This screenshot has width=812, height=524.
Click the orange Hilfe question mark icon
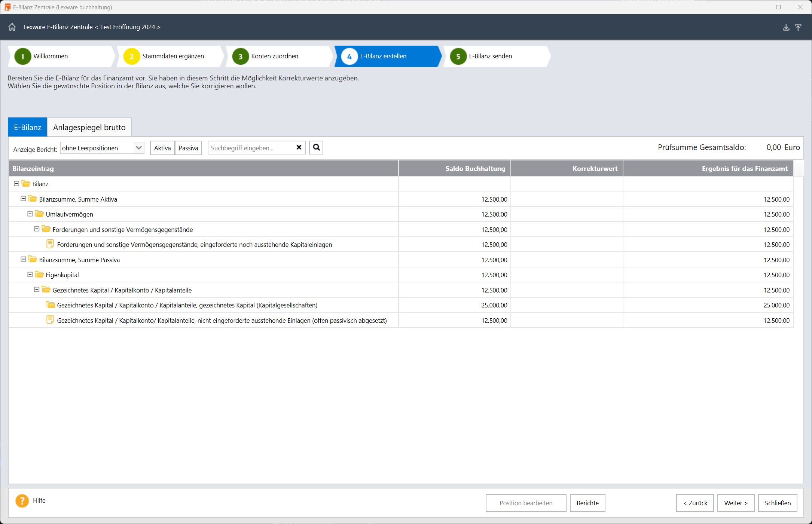[22, 501]
